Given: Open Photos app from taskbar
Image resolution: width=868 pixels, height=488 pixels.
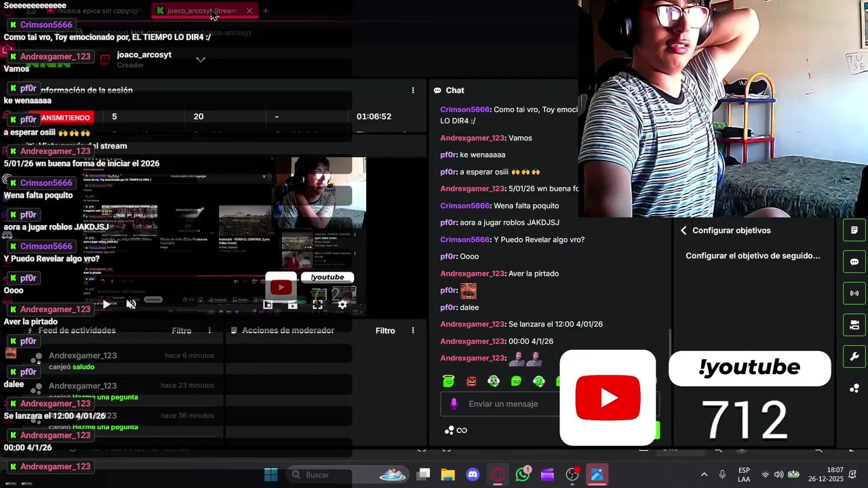Looking at the screenshot, I should coord(597,474).
